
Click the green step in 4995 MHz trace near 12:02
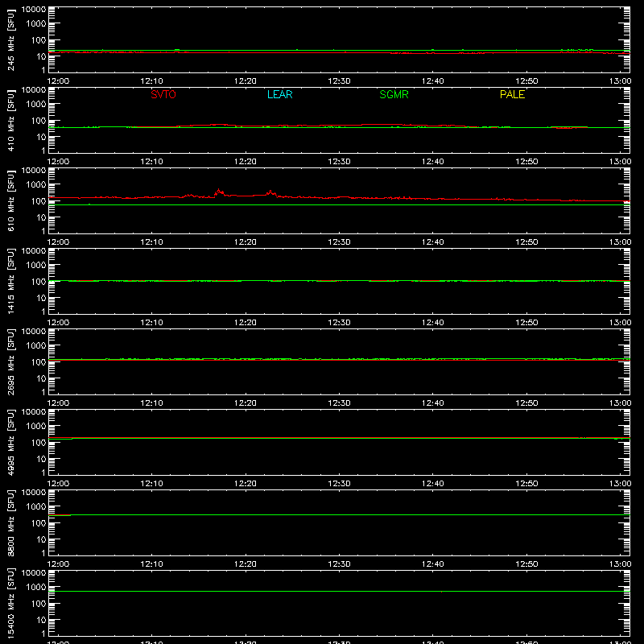72,439
